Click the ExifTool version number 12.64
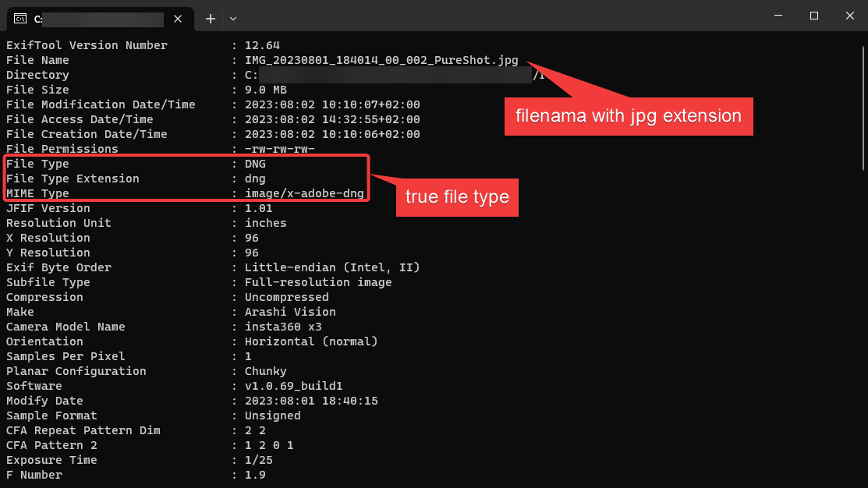Screen dimensions: 868x488 point(262,45)
